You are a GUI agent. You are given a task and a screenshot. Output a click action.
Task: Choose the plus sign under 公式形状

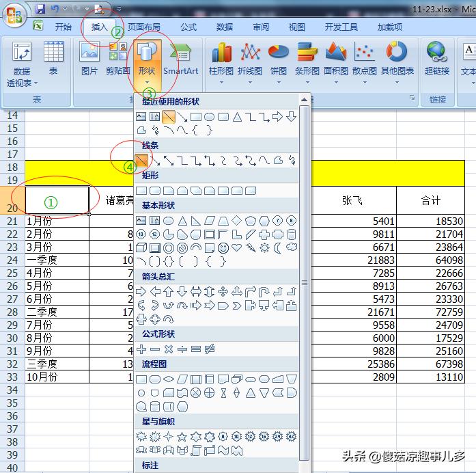(x=141, y=349)
